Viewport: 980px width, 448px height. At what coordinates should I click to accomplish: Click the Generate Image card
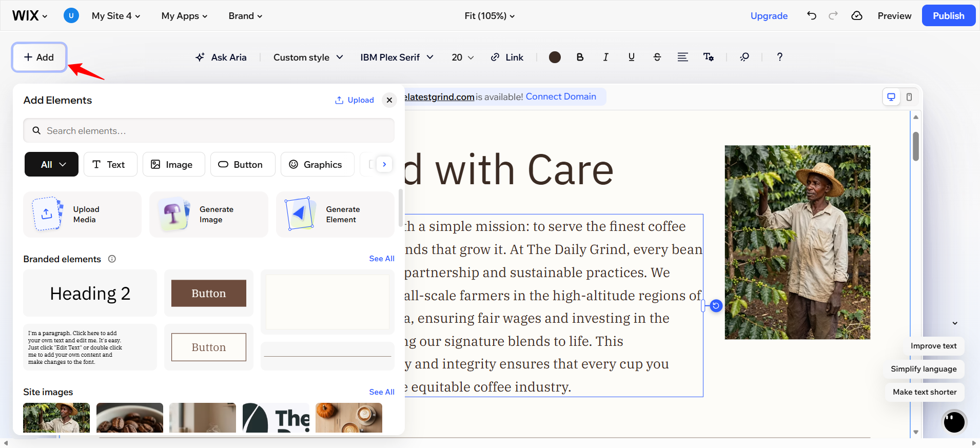pyautogui.click(x=209, y=215)
